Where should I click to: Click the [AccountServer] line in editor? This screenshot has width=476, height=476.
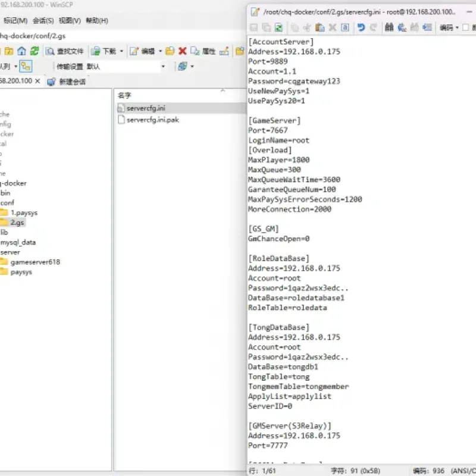(281, 42)
